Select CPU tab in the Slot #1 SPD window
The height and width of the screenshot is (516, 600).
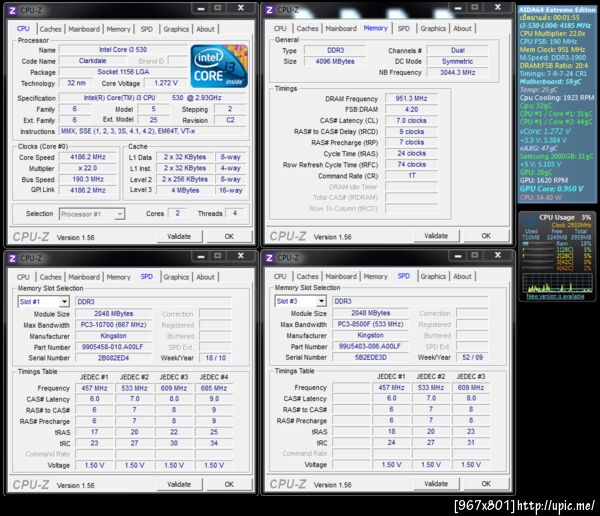23,277
